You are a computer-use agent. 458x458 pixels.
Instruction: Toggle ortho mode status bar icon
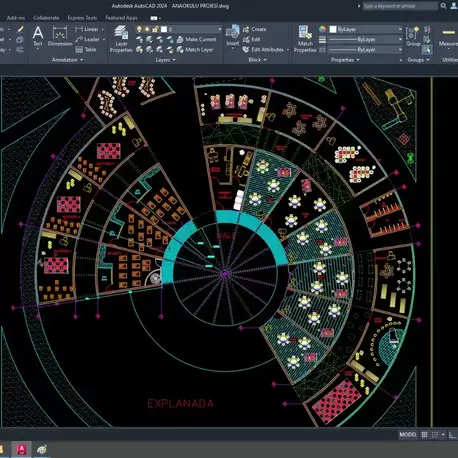tap(453, 435)
